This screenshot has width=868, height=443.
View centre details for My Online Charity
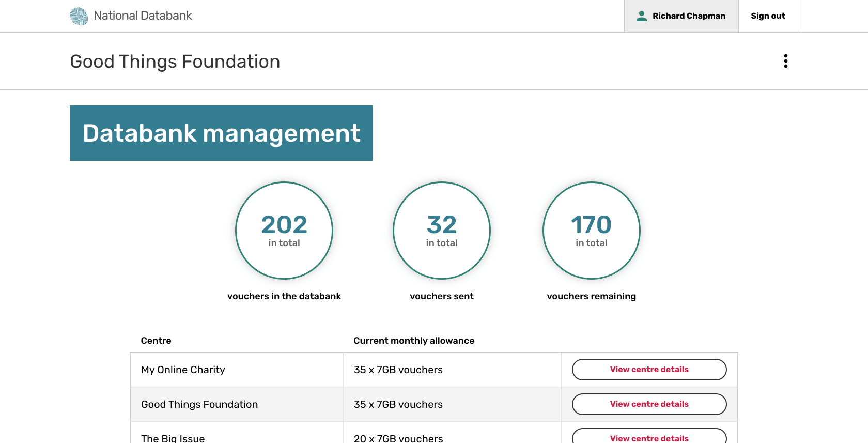[649, 370]
